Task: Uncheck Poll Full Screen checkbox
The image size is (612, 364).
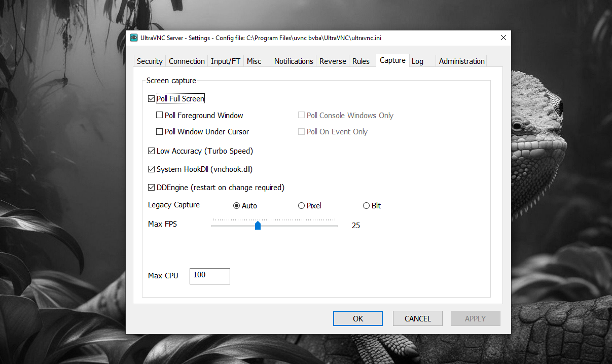Action: coord(152,99)
